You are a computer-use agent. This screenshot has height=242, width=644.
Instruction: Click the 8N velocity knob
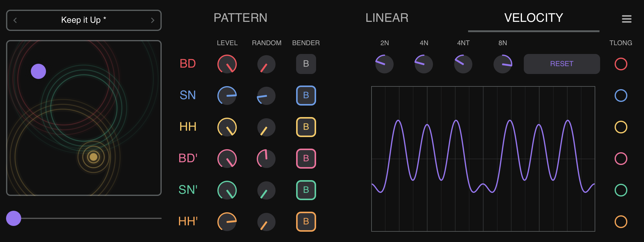point(502,64)
